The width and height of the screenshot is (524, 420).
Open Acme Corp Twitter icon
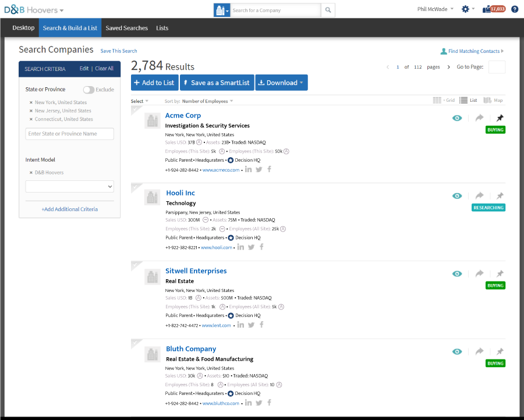pos(259,170)
